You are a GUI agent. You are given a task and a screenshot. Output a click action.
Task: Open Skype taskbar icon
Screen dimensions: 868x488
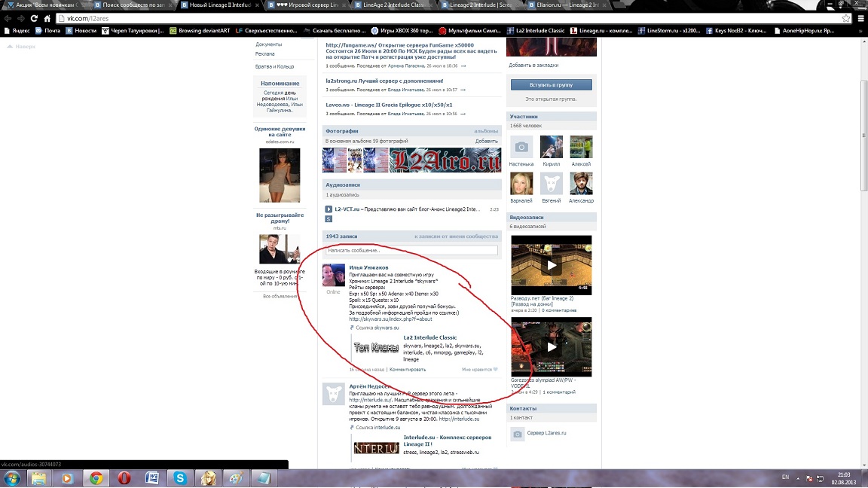pyautogui.click(x=181, y=478)
